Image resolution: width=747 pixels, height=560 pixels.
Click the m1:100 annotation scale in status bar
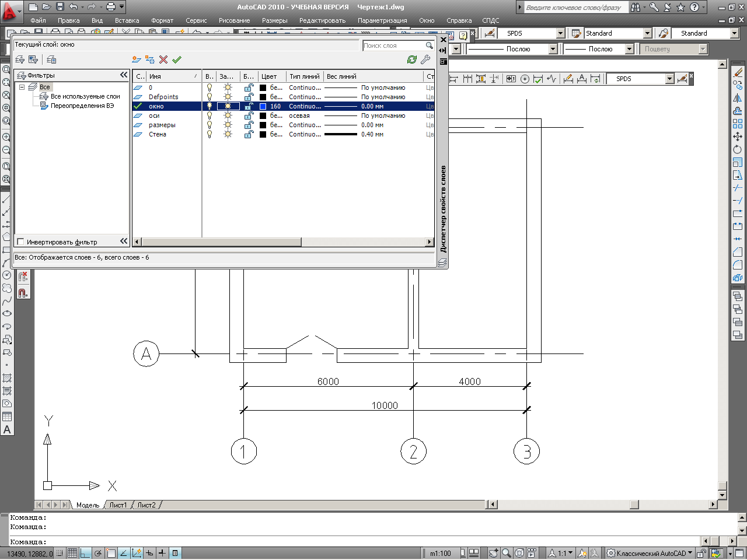[441, 553]
